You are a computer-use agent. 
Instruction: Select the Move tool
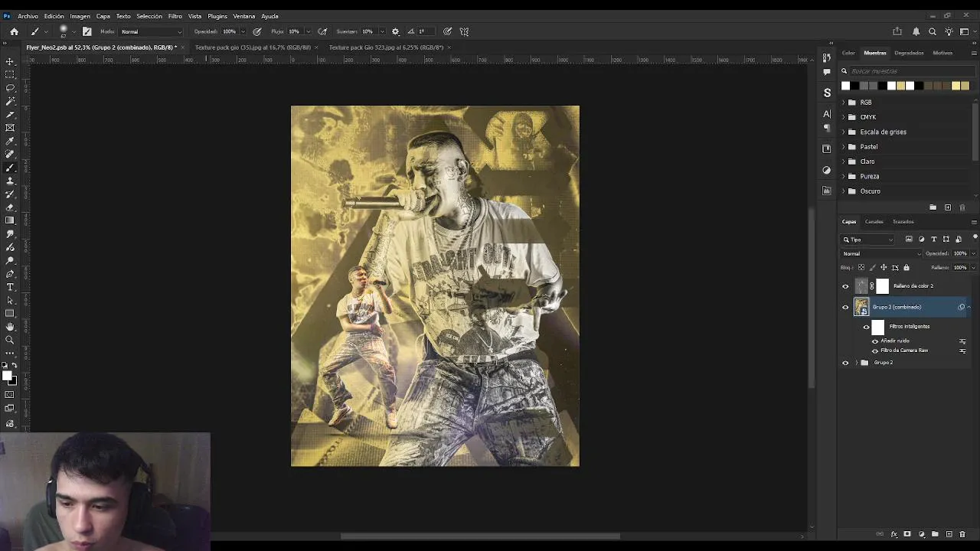click(x=10, y=61)
